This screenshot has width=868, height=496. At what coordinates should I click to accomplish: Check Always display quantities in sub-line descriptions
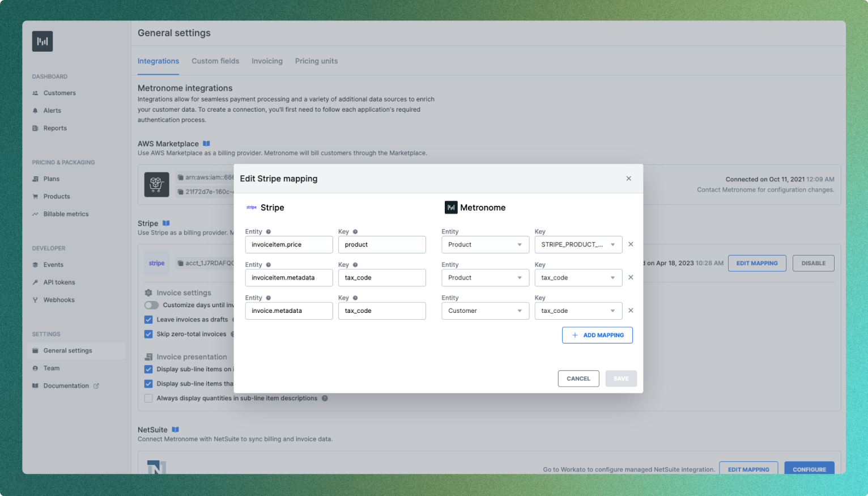(148, 398)
